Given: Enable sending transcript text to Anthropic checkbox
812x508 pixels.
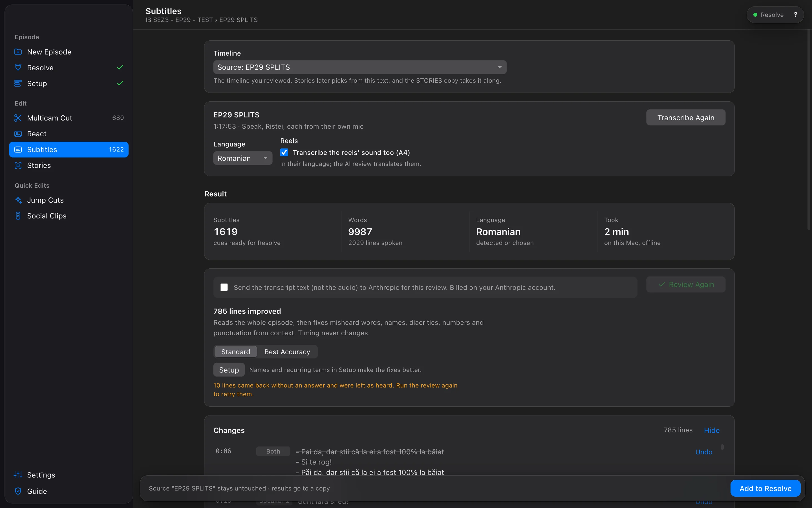Looking at the screenshot, I should tap(224, 287).
